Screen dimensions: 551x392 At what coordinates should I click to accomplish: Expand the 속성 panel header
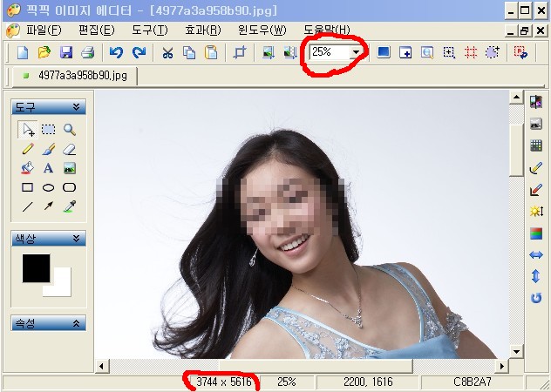49,323
